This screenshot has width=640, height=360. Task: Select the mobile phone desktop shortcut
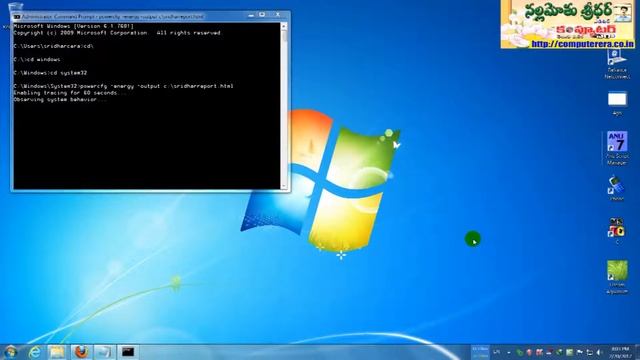[616, 188]
